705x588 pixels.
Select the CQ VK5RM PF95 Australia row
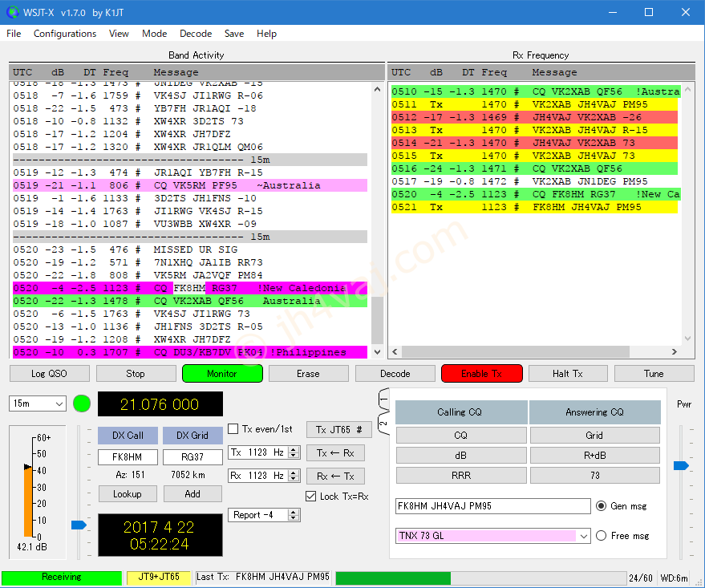coord(190,185)
